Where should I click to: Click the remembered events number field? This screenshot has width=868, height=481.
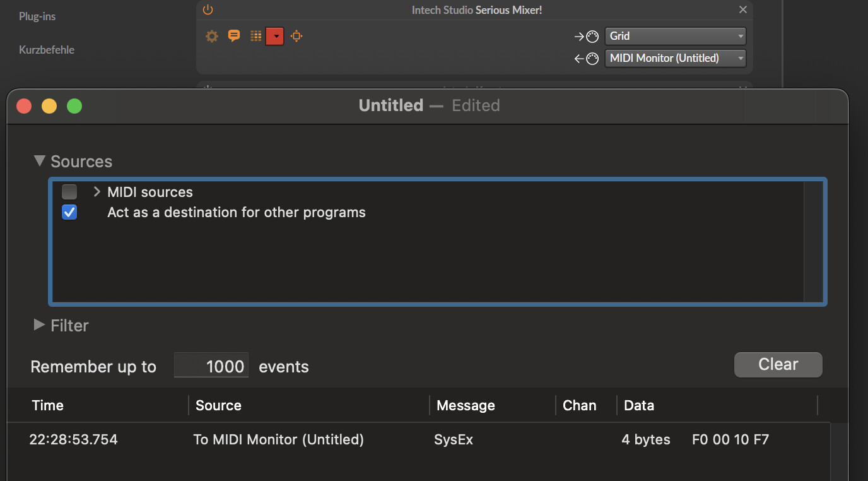(x=211, y=366)
